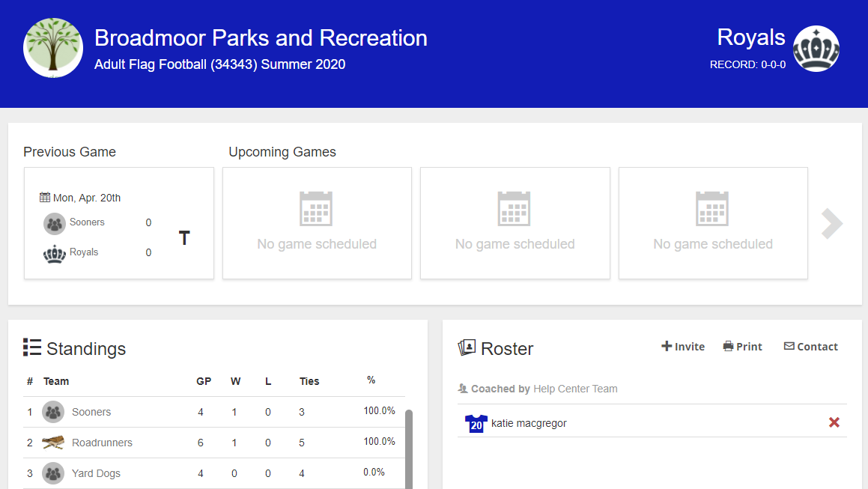The height and width of the screenshot is (489, 868).
Task: Click the Broadmoor Parks and Recreation title
Action: point(261,38)
